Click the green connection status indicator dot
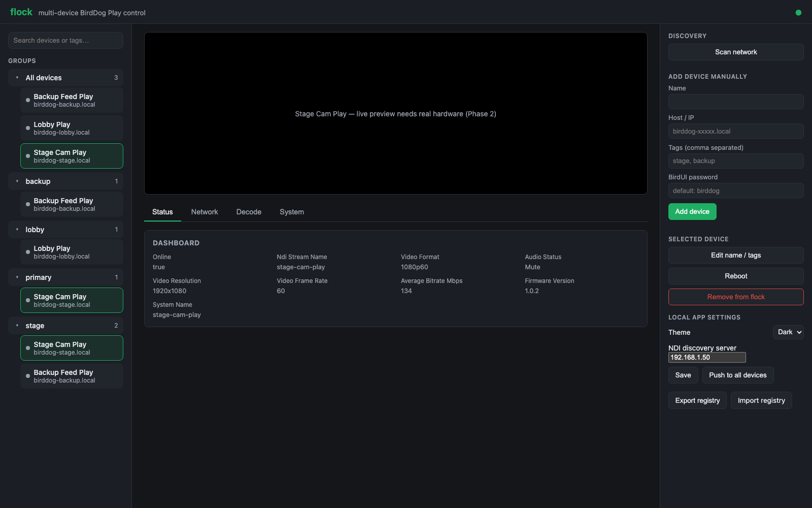The width and height of the screenshot is (812, 508). [x=798, y=13]
